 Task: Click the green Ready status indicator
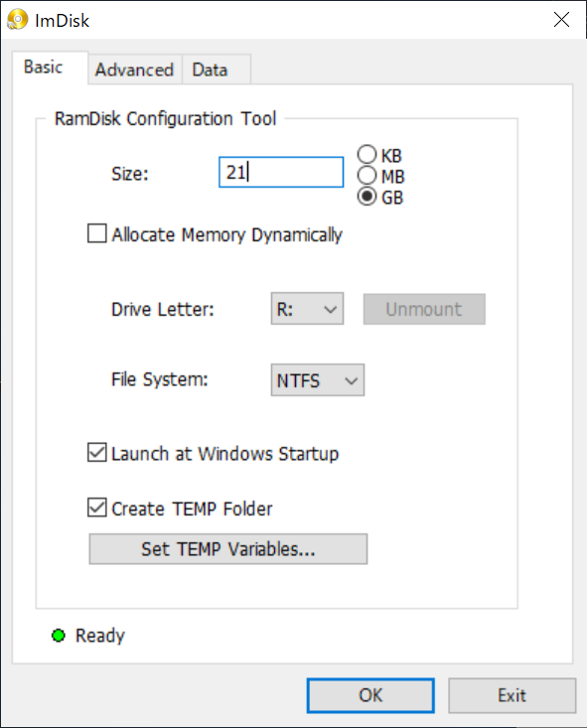tap(59, 636)
